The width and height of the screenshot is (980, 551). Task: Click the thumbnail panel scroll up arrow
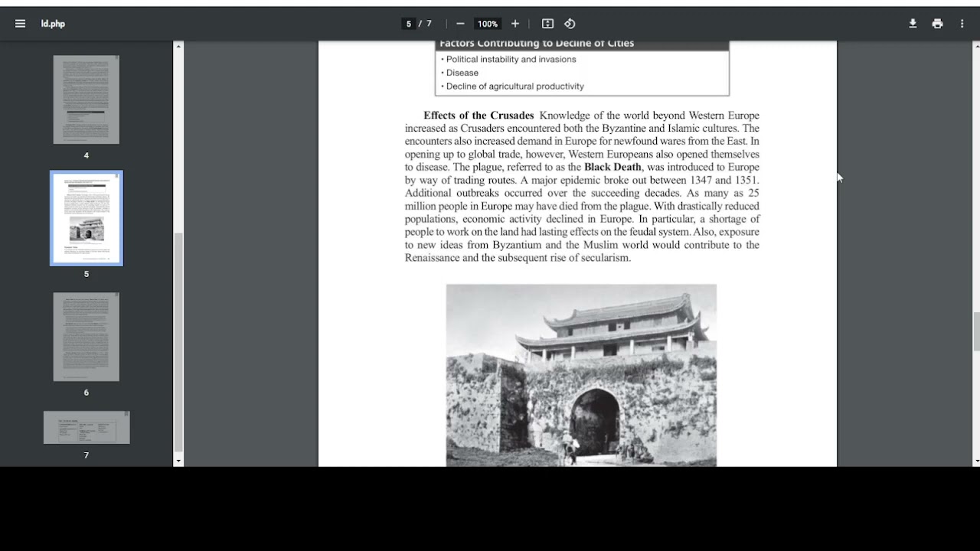tap(178, 46)
